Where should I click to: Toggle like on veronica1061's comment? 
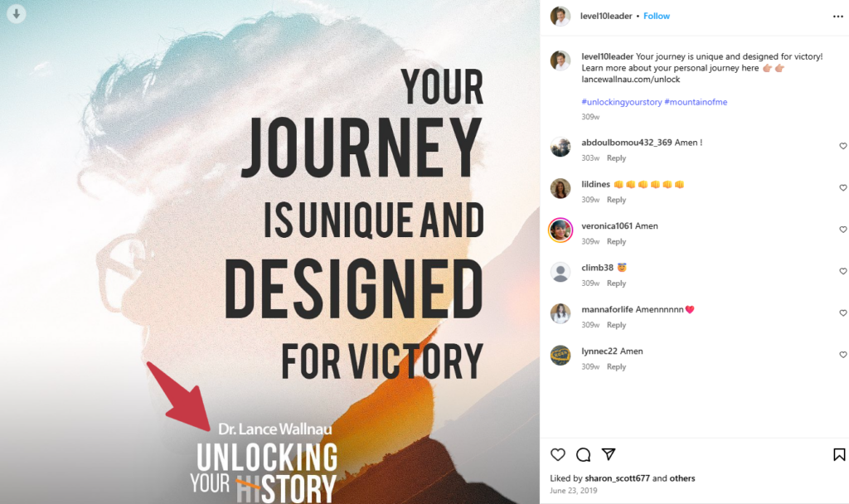point(842,230)
